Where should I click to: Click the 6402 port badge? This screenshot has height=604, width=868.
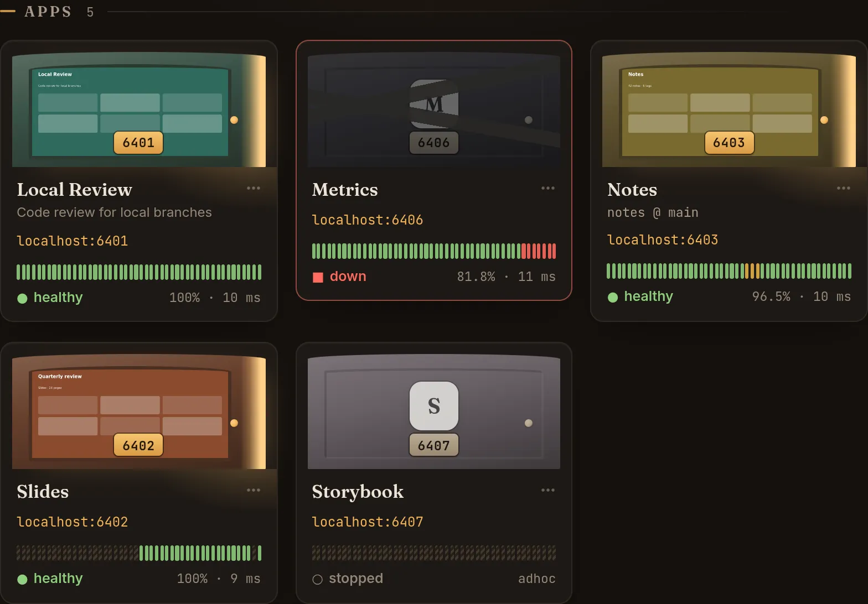138,445
